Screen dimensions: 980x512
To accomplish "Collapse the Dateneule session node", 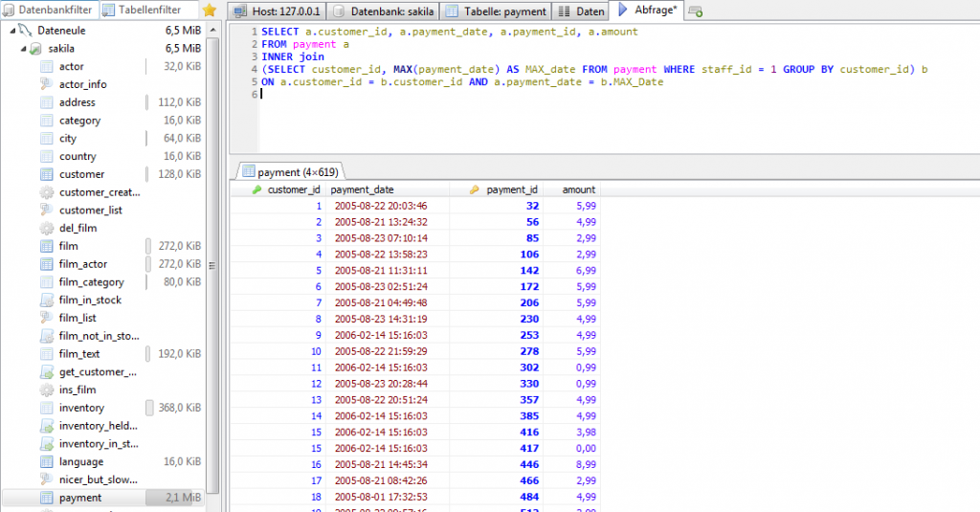I will 12,31.
